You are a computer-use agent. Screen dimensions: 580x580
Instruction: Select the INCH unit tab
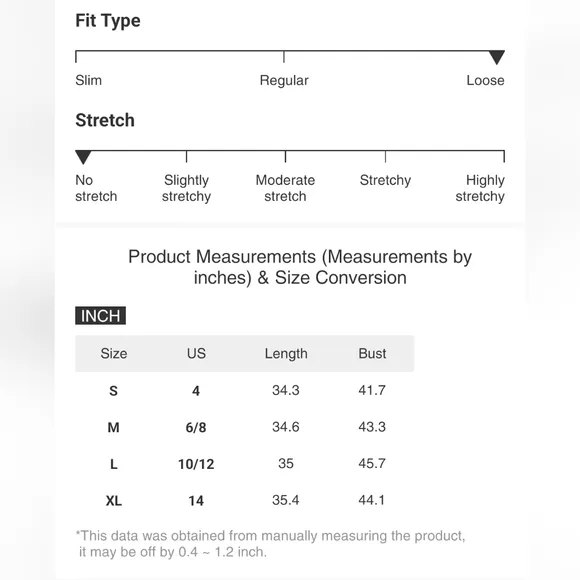click(x=100, y=316)
